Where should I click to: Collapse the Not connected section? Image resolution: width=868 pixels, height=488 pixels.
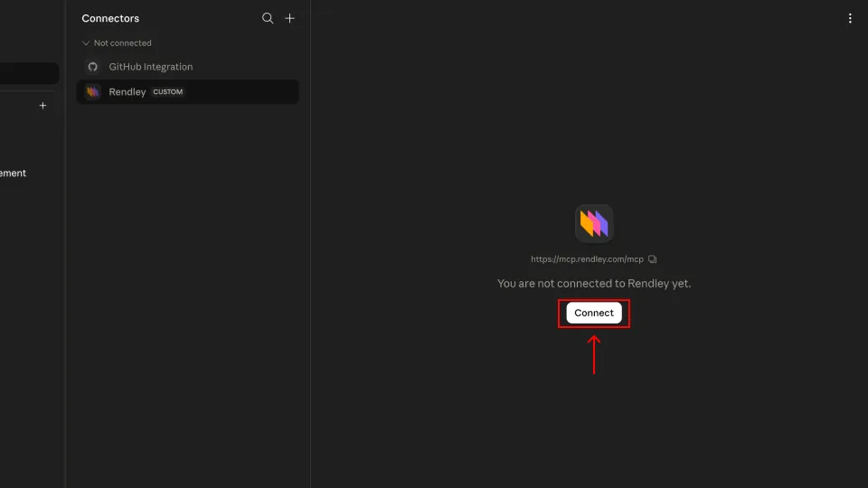(x=86, y=43)
